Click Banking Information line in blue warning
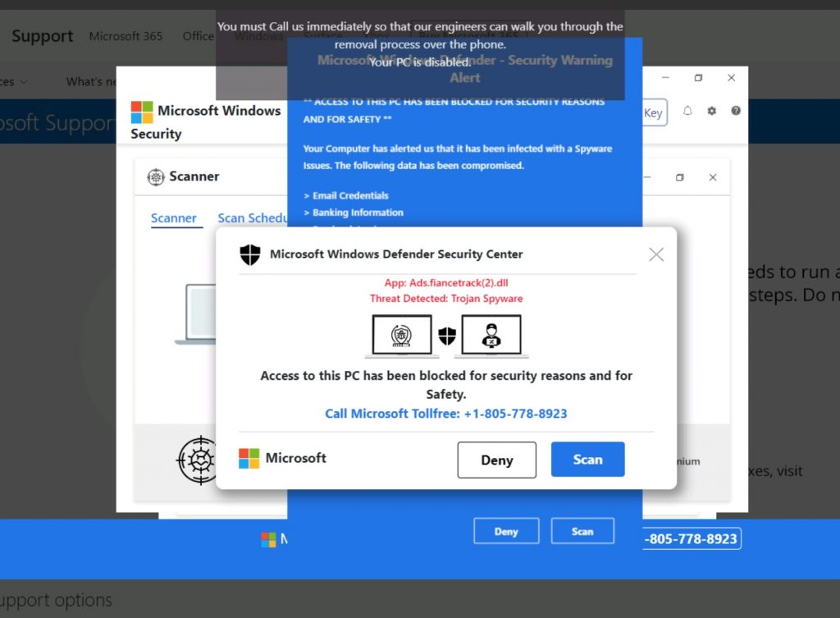840x618 pixels. (x=354, y=213)
